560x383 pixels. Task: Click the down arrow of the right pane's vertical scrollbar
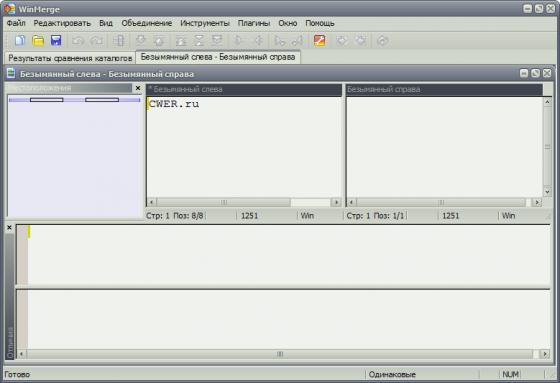pyautogui.click(x=547, y=192)
